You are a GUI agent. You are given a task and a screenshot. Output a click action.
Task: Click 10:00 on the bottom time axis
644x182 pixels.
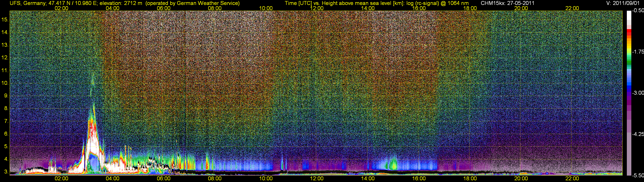pos(266,179)
